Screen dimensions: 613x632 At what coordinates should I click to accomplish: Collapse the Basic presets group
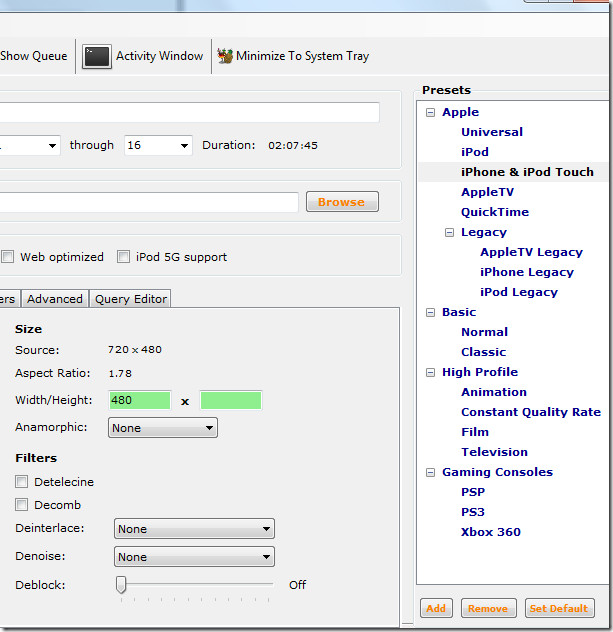tap(430, 312)
